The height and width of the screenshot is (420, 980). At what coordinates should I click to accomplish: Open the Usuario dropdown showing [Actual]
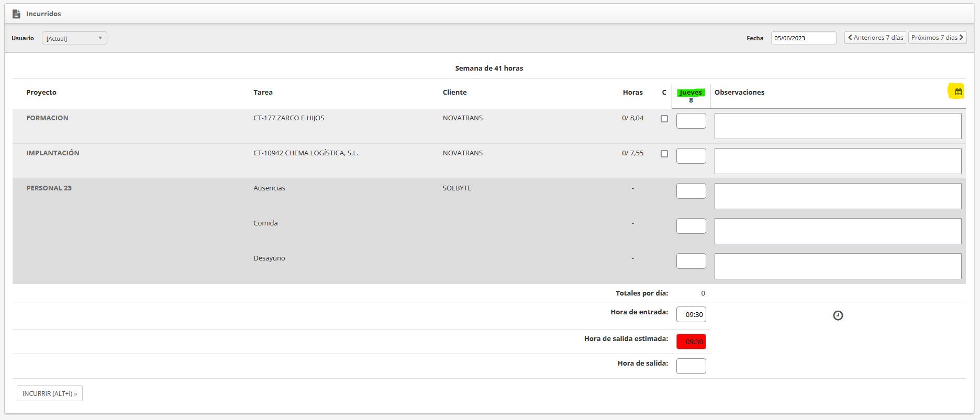pyautogui.click(x=74, y=38)
